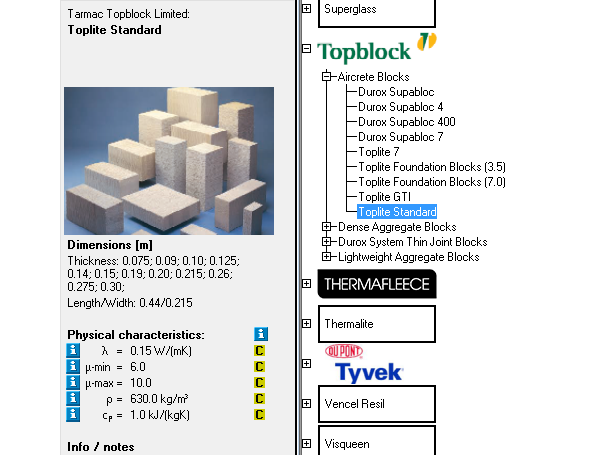Click Lightweight Aggregate Blocks category label
Viewport: 600px width, 455px height.
(409, 257)
